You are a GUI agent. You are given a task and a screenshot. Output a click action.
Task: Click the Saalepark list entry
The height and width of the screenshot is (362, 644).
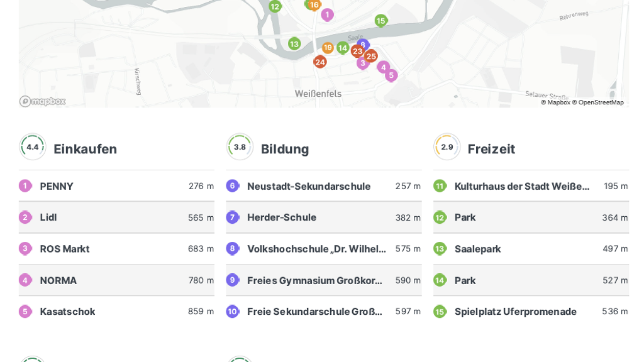(531, 249)
